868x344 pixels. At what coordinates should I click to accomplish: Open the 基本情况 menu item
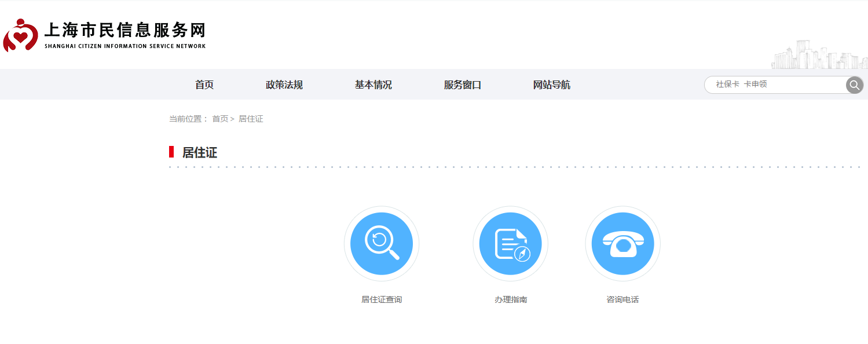point(373,85)
